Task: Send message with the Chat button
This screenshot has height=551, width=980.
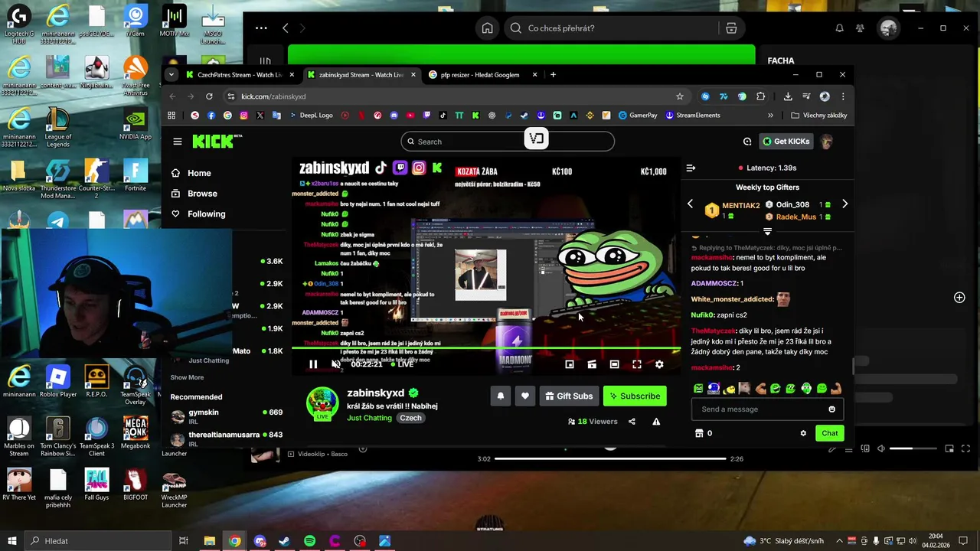Action: pos(830,433)
